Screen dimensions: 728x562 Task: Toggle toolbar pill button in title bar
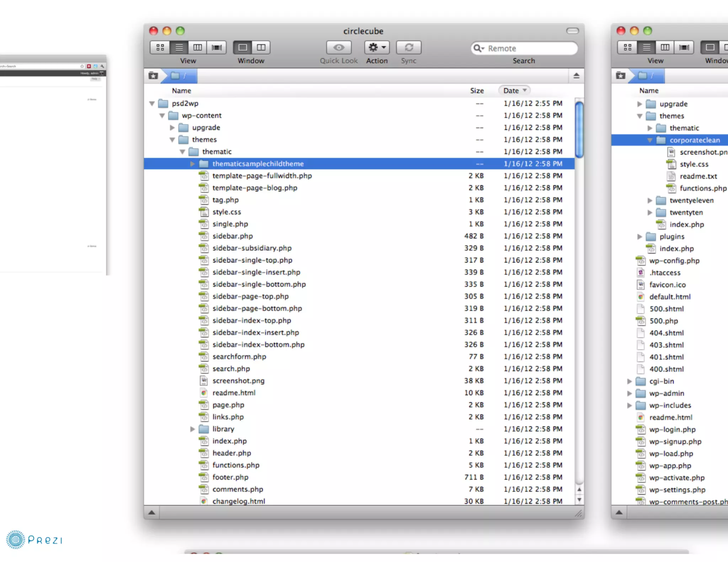point(572,31)
